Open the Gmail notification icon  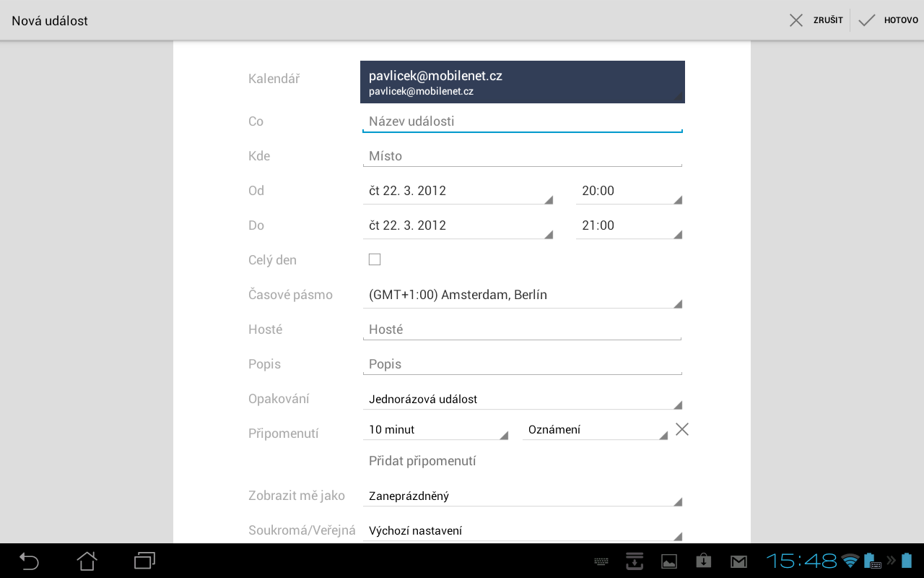[738, 561]
